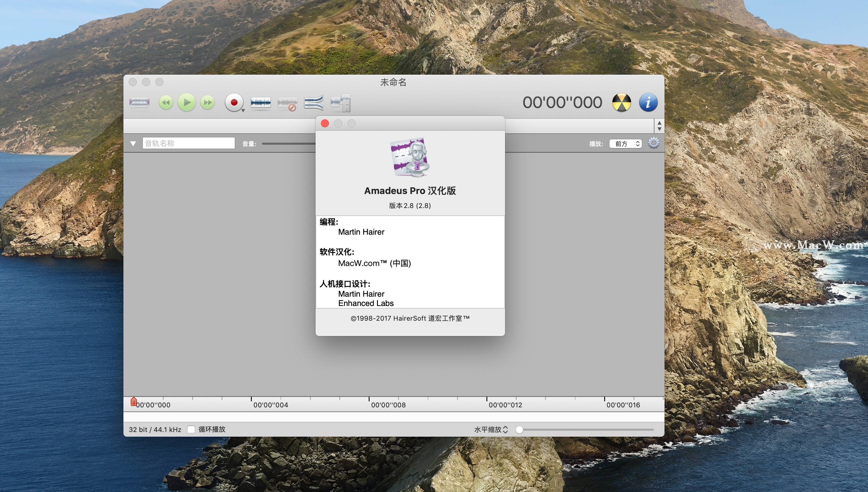Click the 人机接口设计: heading
This screenshot has width=868, height=492.
pos(345,284)
